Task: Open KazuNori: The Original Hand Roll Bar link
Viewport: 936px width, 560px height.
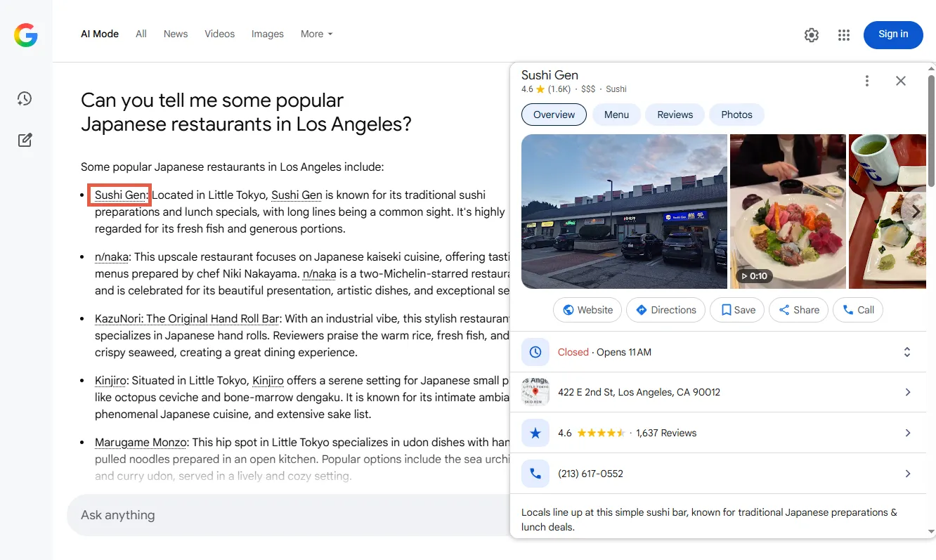Action: tap(188, 318)
